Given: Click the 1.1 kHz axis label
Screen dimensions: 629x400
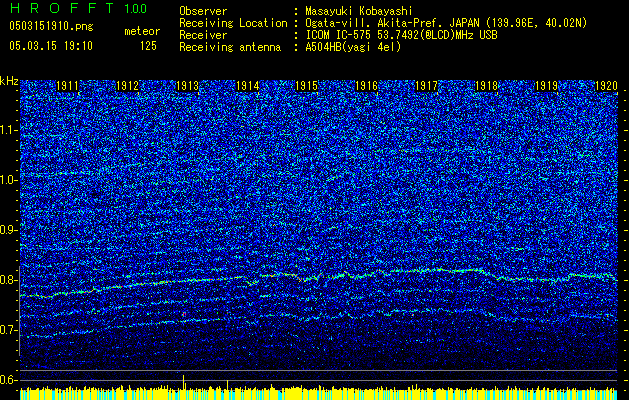Looking at the screenshot, I should (9, 130).
